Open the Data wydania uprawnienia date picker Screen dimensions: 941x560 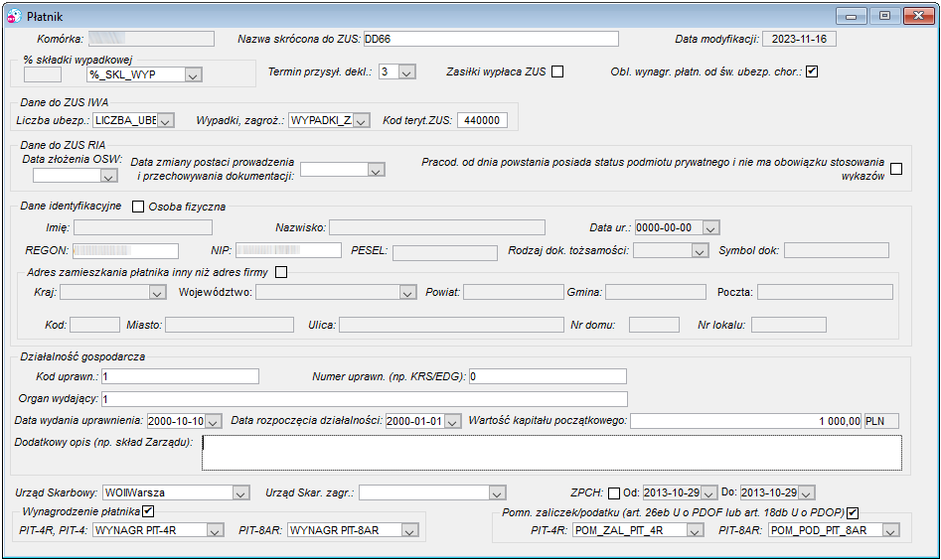(x=213, y=422)
